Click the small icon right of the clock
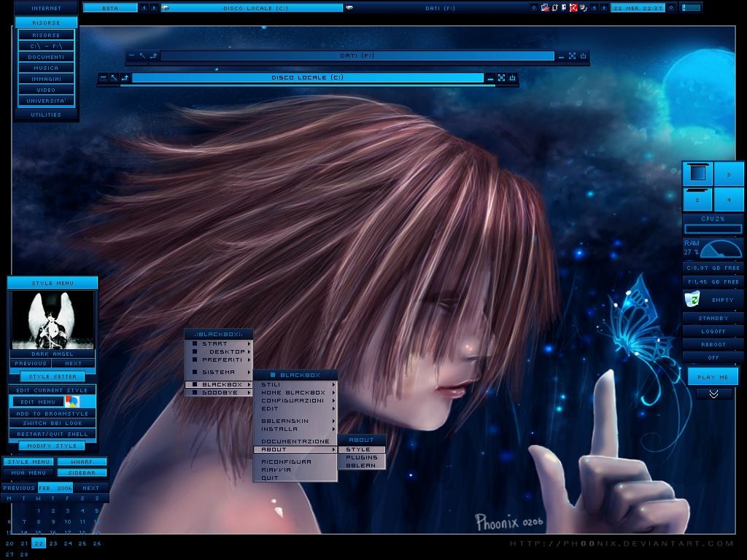The height and width of the screenshot is (560, 747). 671,7
